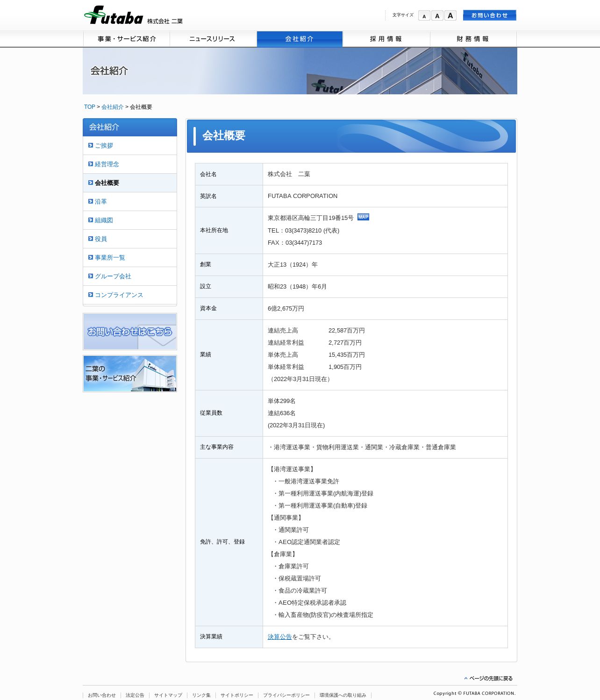Click the arrow icon next to コンプライアンス
This screenshot has width=600, height=700.
tap(91, 295)
